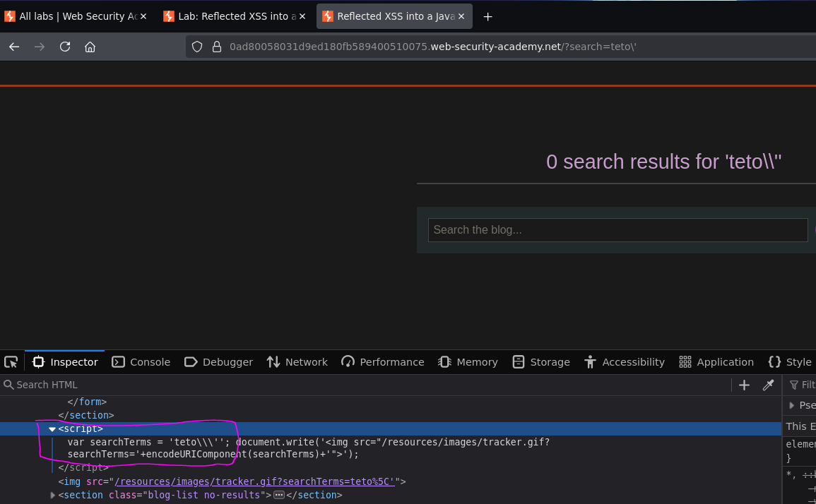Close the All labs tab
The height and width of the screenshot is (504, 816).
(x=143, y=17)
